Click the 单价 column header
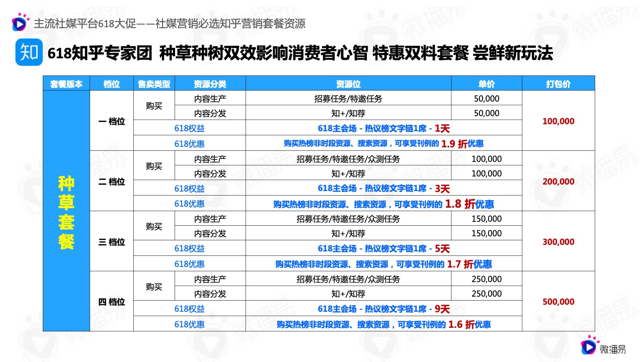Screen dimensions: 644x362 [487, 84]
